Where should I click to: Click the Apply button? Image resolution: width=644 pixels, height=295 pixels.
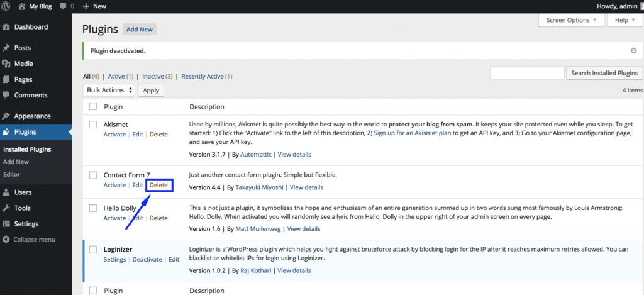[151, 91]
